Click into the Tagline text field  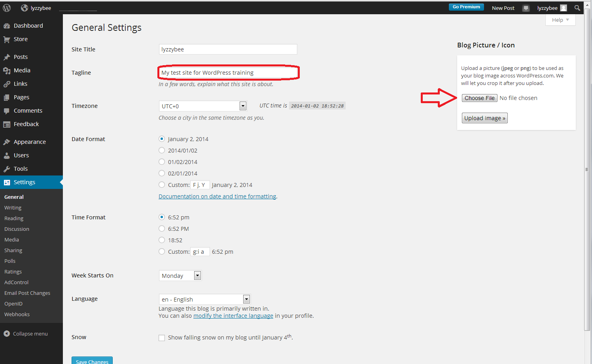[228, 73]
